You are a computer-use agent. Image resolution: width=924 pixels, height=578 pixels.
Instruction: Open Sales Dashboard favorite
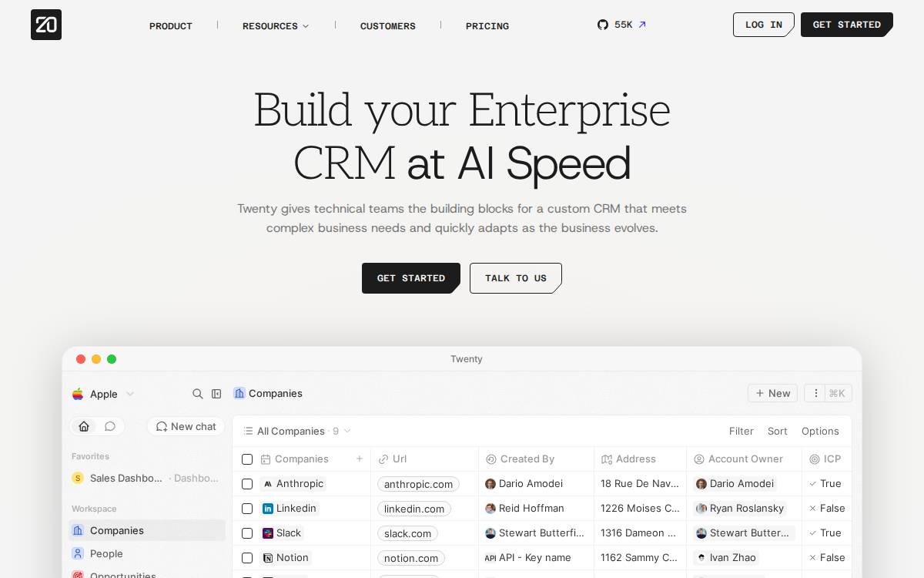[x=146, y=478]
